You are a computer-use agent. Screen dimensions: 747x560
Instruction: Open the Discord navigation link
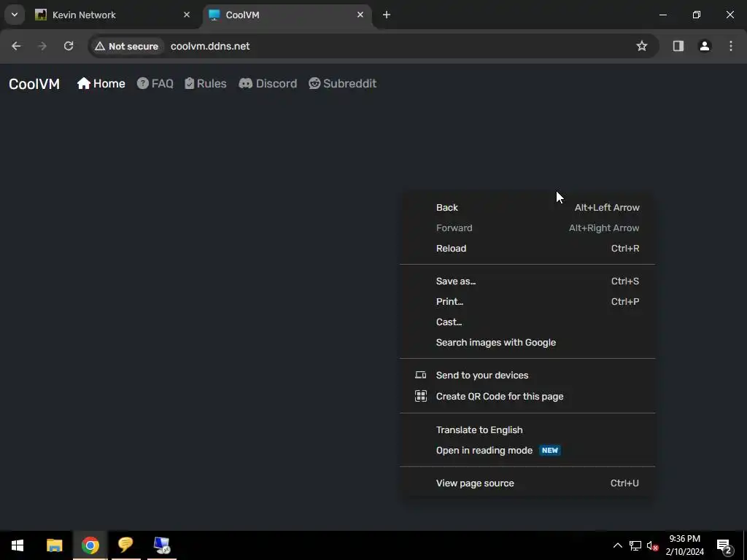coord(268,83)
